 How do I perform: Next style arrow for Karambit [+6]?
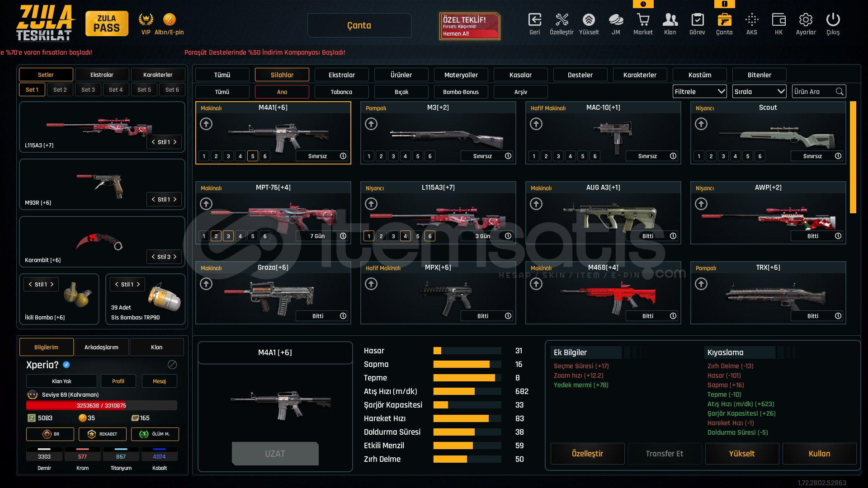click(175, 257)
